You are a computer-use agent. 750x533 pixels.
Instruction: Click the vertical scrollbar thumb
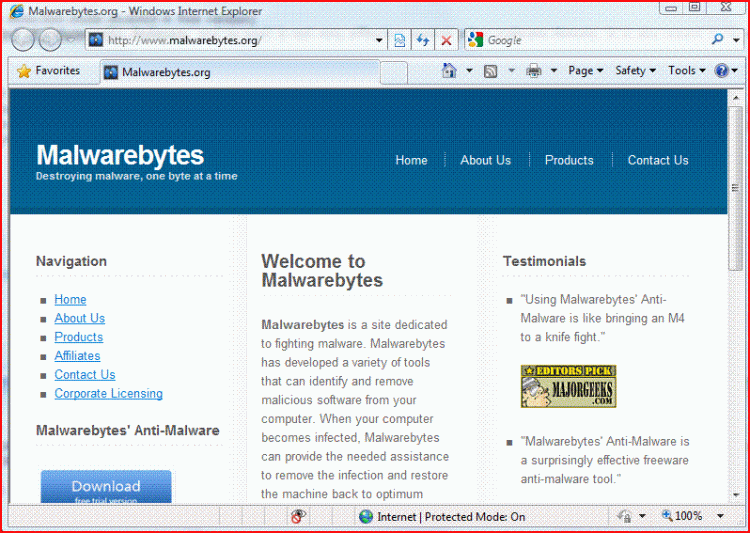(735, 188)
